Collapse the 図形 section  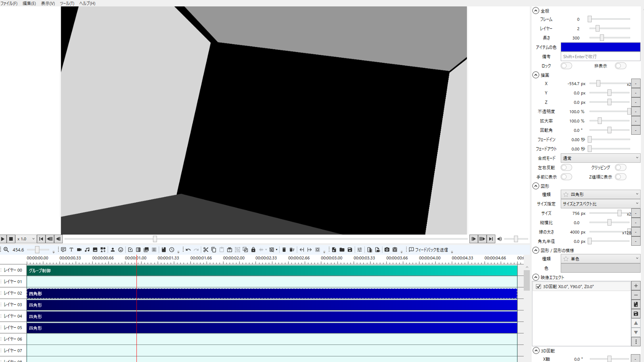[x=536, y=186]
